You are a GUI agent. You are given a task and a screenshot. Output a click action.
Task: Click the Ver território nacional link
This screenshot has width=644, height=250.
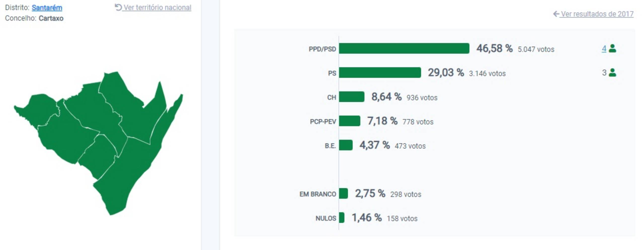(x=157, y=8)
